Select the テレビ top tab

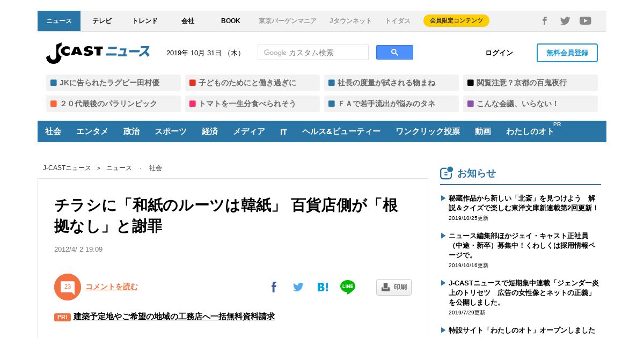102,21
